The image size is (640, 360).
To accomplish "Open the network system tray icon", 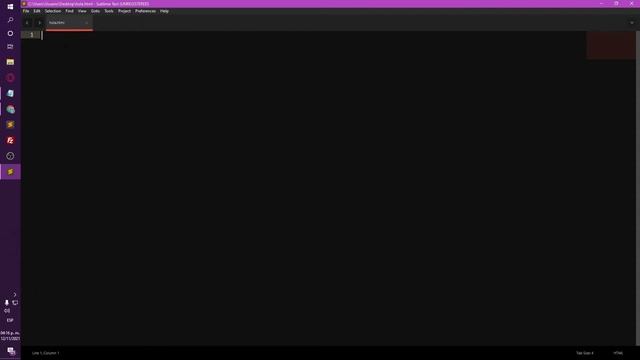I will (15, 303).
